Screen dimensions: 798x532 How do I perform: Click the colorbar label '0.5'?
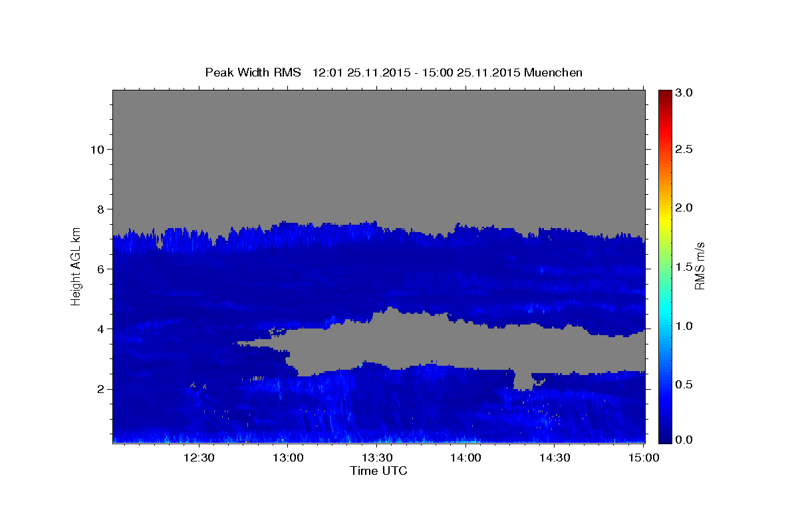[x=685, y=384]
